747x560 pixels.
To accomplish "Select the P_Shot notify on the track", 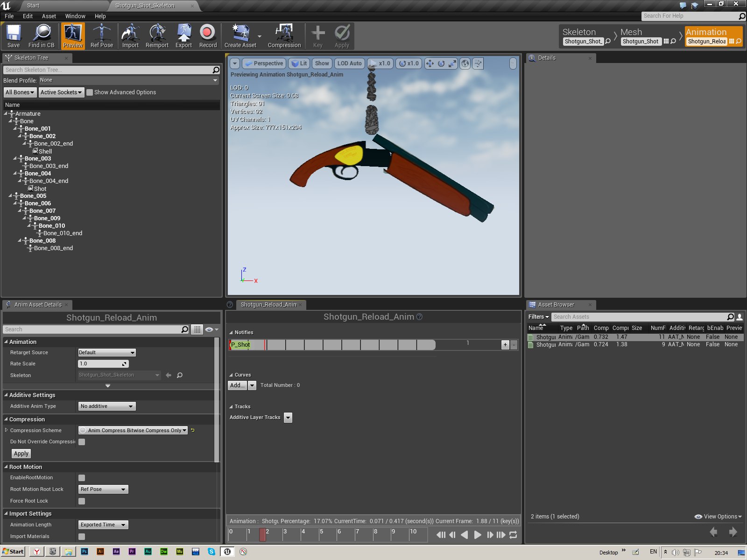I will point(241,345).
